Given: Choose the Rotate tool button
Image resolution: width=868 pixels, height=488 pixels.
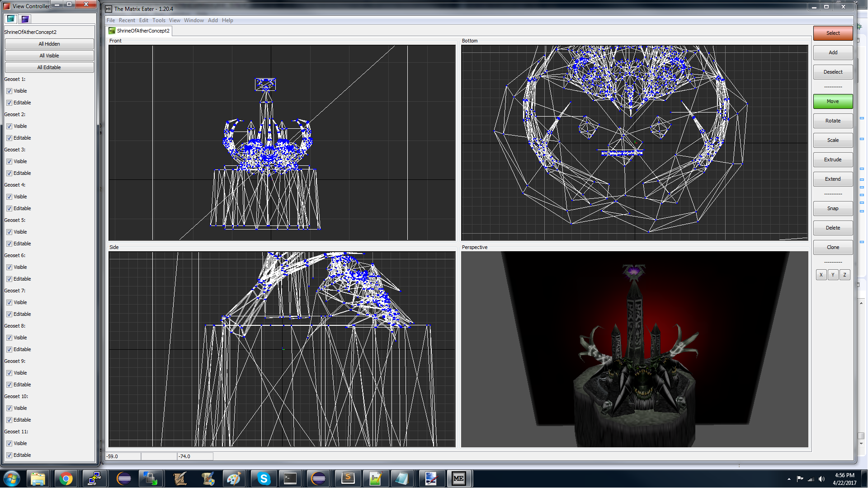Looking at the screenshot, I should 833,121.
